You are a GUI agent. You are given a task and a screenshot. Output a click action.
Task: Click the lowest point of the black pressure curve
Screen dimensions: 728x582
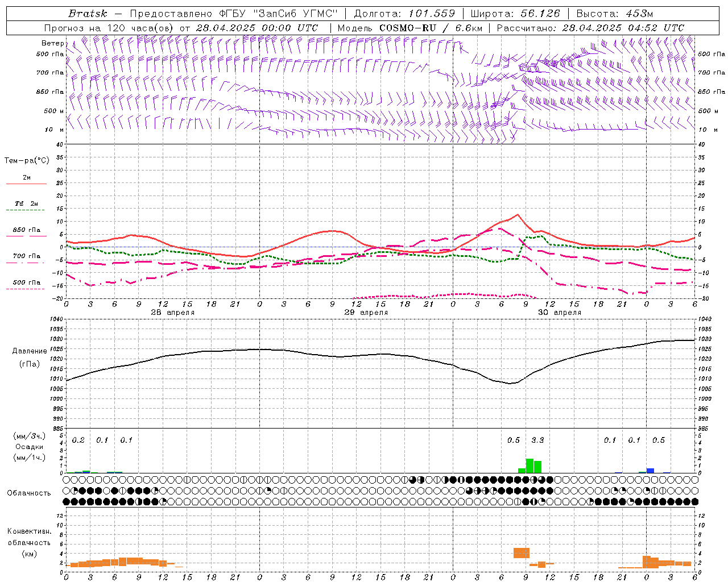(x=511, y=383)
